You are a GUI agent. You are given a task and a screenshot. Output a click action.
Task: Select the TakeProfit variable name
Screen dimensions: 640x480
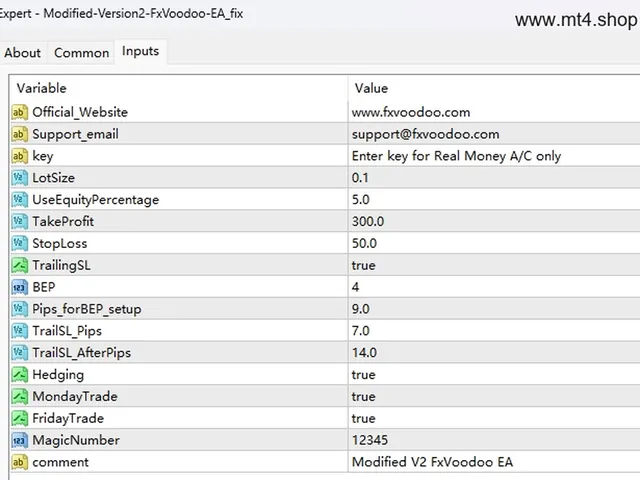[x=63, y=222]
